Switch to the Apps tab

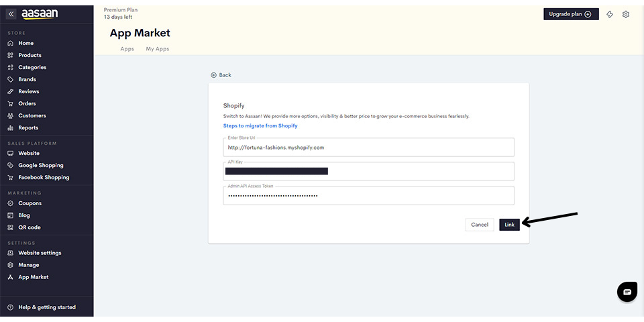point(127,49)
